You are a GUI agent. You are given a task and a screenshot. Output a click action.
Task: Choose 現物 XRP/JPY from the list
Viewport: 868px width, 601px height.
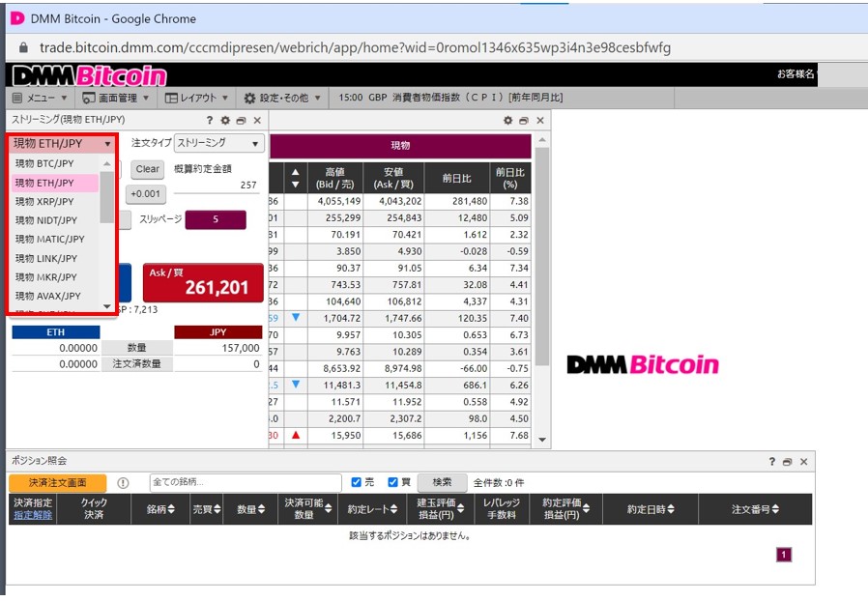point(55,201)
